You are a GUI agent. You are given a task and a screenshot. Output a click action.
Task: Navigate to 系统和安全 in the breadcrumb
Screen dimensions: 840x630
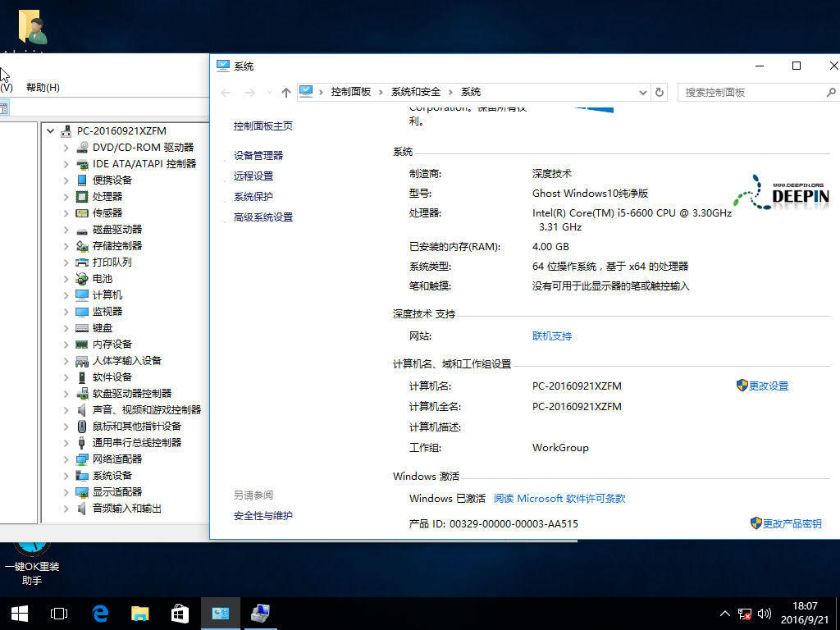(x=415, y=92)
